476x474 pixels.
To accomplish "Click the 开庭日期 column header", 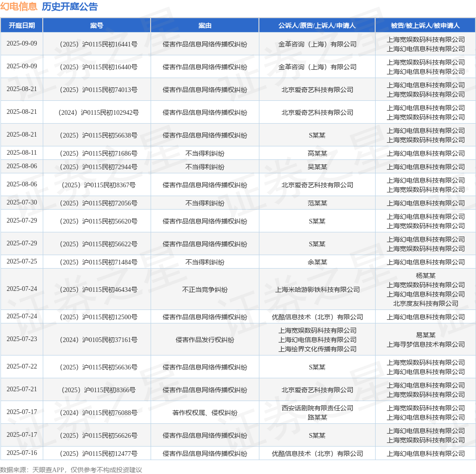I will tap(21, 26).
